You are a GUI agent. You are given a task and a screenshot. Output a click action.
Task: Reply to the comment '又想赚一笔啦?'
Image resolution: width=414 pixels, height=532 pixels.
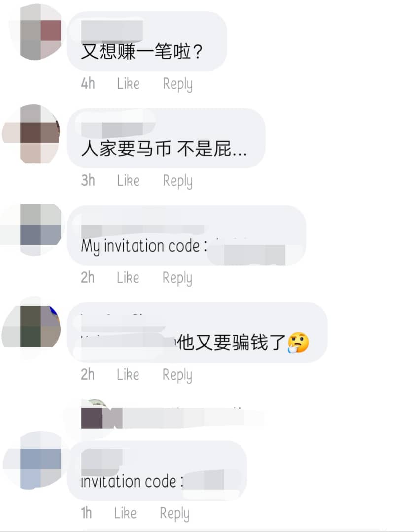(x=177, y=84)
